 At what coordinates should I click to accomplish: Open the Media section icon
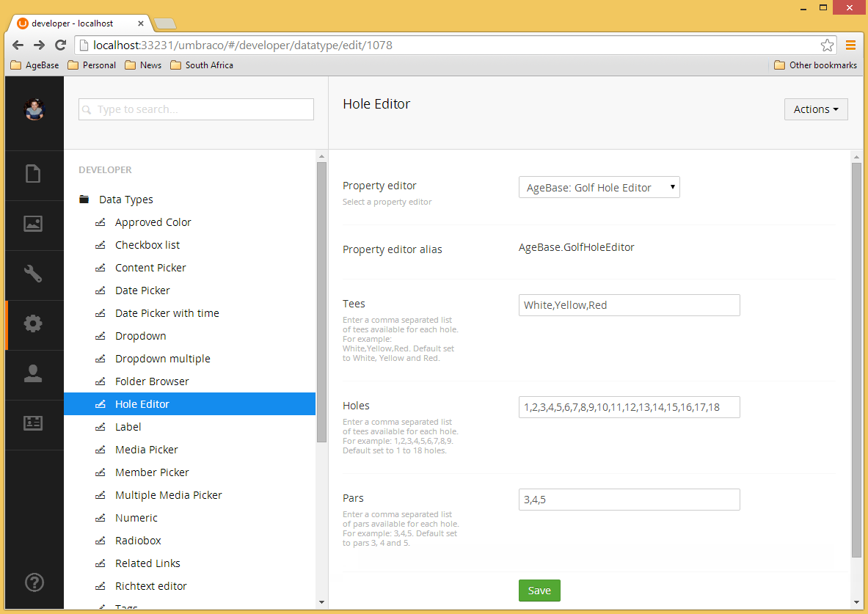33,224
